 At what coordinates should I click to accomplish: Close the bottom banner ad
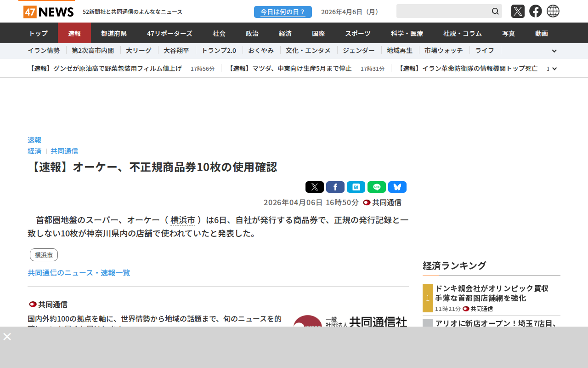pos(7,336)
